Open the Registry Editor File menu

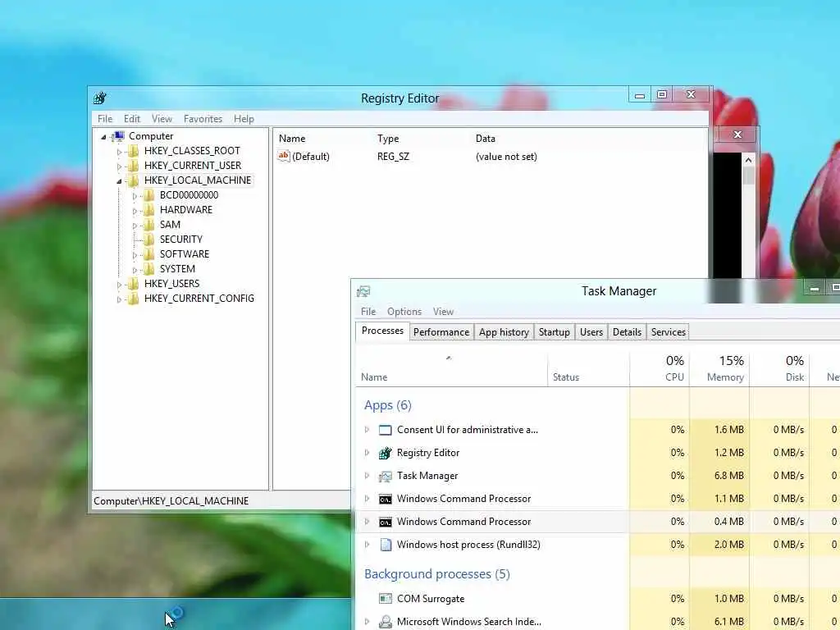[x=105, y=119]
